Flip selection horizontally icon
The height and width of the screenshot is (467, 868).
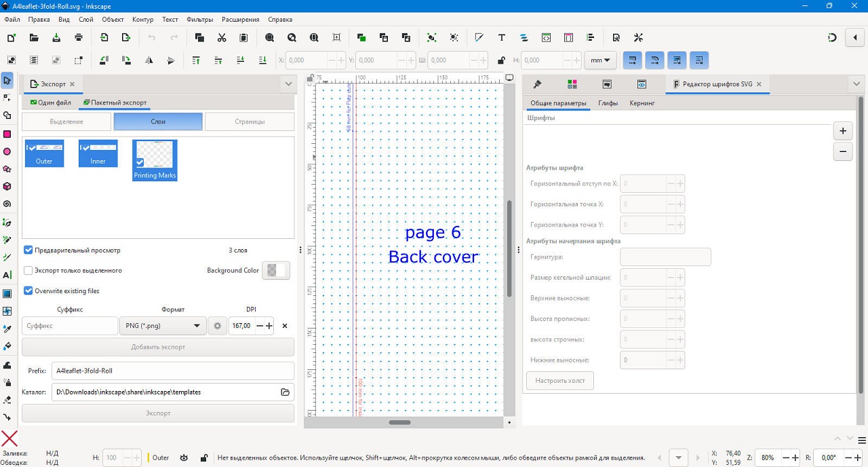[149, 60]
